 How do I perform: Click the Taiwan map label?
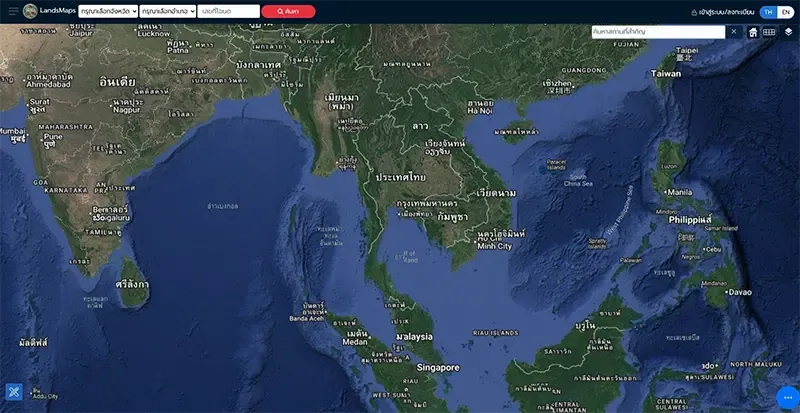click(666, 74)
